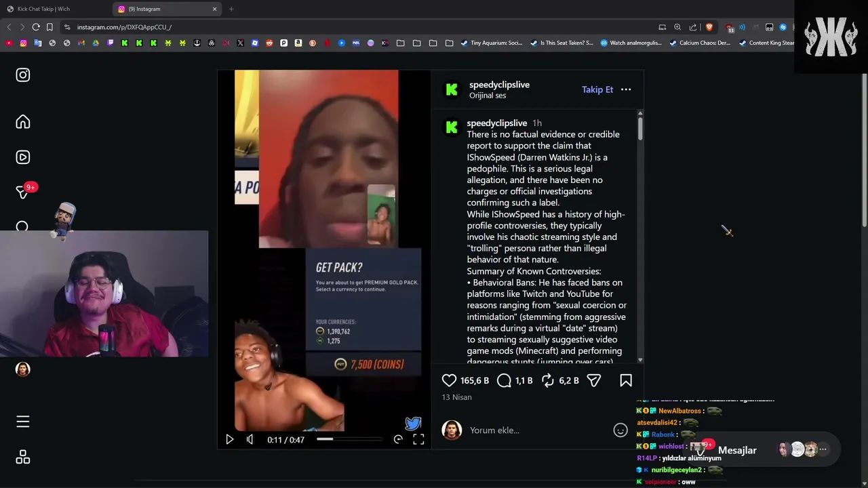Reload the current page
The image size is (868, 488).
coord(36,27)
